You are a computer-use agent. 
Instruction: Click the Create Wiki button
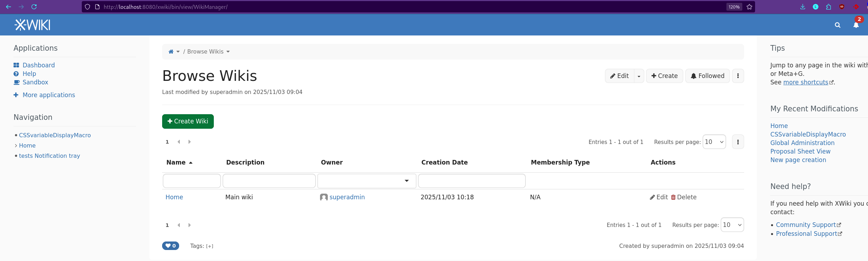188,121
